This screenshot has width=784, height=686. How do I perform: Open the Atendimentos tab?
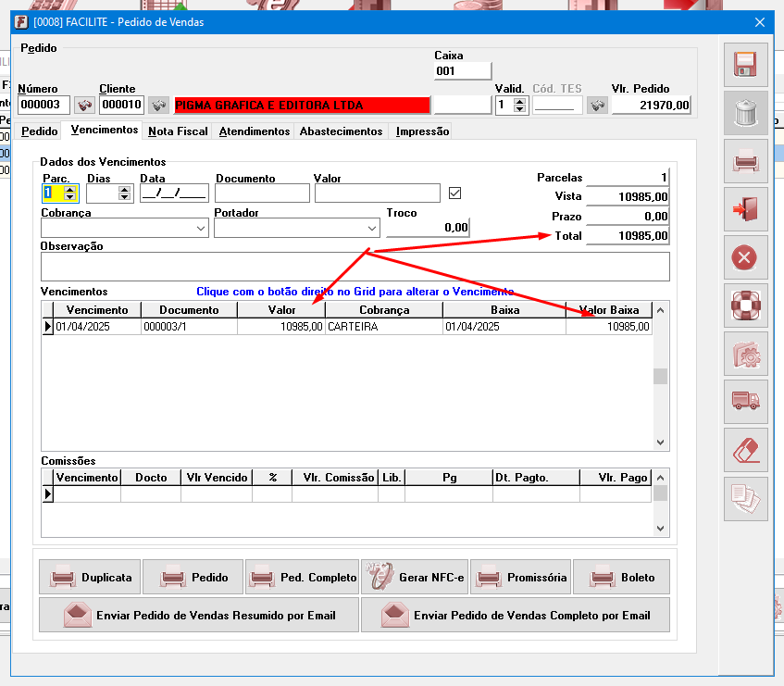tap(255, 131)
